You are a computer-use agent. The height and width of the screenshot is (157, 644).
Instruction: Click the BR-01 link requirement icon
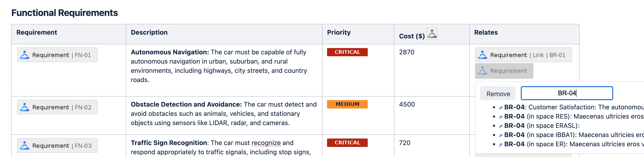click(x=482, y=55)
